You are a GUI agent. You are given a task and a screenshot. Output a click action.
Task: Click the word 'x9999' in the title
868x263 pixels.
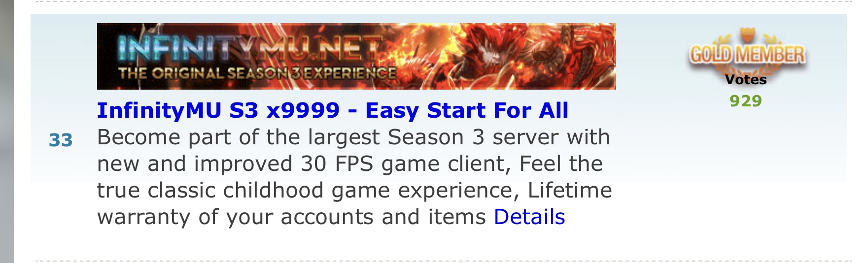pyautogui.click(x=303, y=110)
